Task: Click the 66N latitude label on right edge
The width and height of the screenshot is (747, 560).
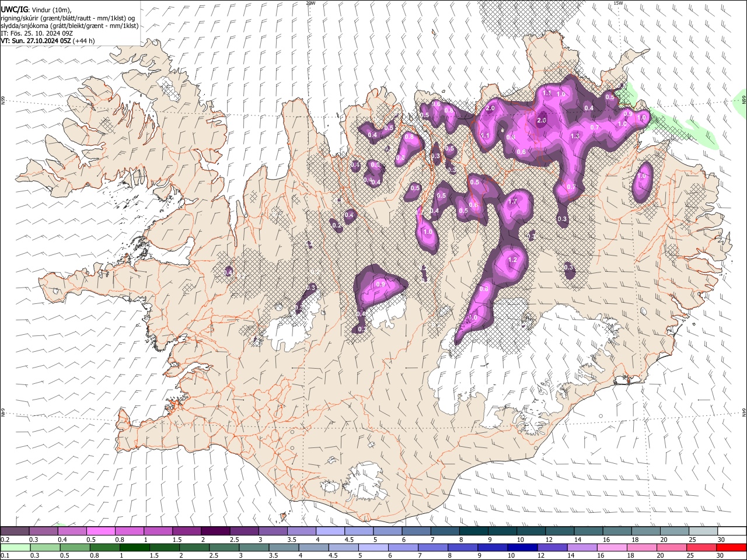Action: [x=744, y=99]
